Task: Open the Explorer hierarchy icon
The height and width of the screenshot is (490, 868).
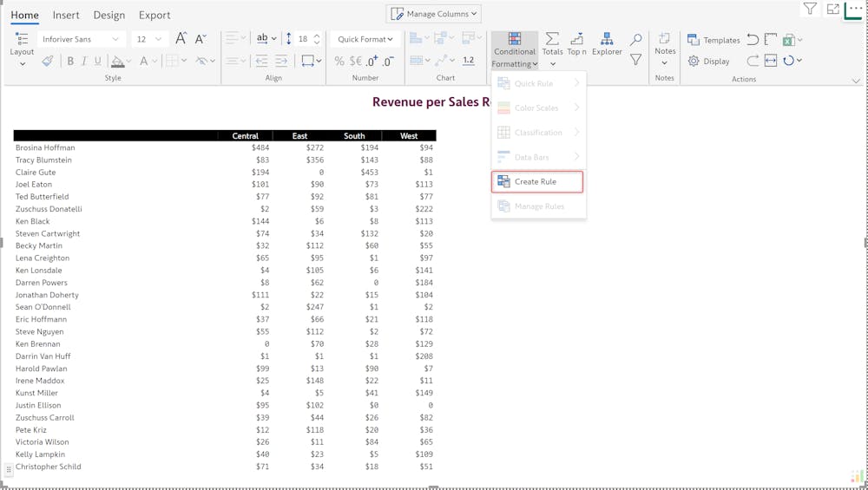Action: coord(607,38)
